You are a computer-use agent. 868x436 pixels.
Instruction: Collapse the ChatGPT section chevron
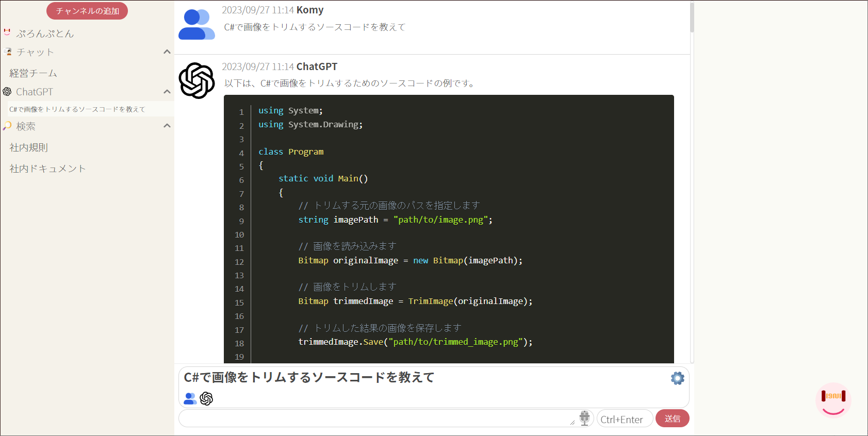click(167, 92)
